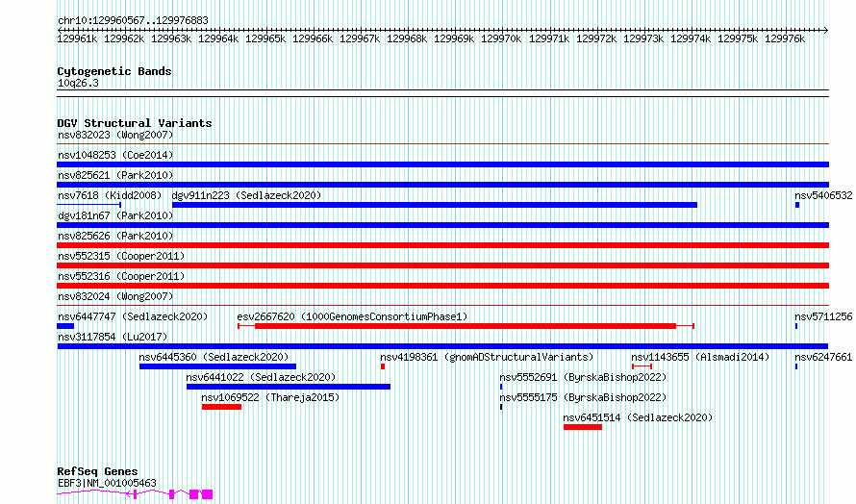The height and width of the screenshot is (504, 856).
Task: Click the esv2667620 (1000GenomesConsortiumPhase1) label
Action: [x=352, y=316]
